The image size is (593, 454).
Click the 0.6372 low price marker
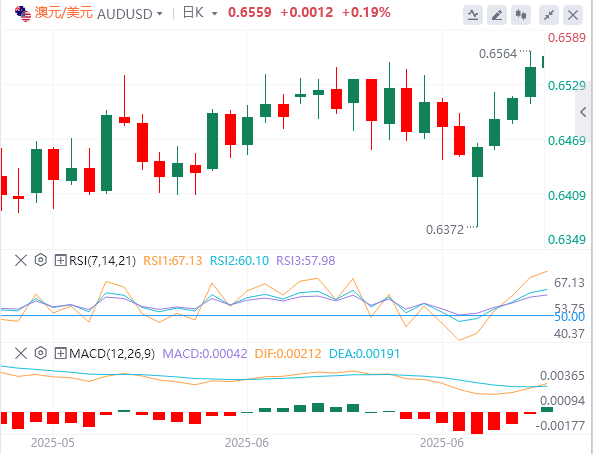[x=445, y=230]
